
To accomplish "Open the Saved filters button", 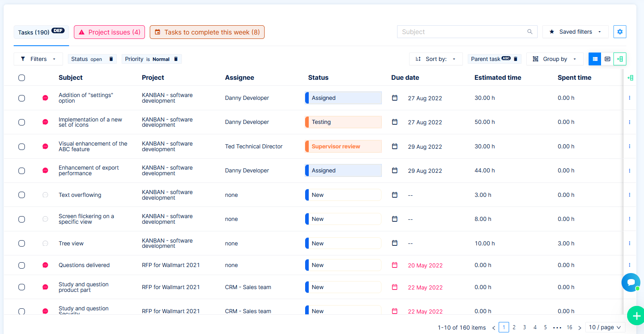I will click(x=575, y=32).
